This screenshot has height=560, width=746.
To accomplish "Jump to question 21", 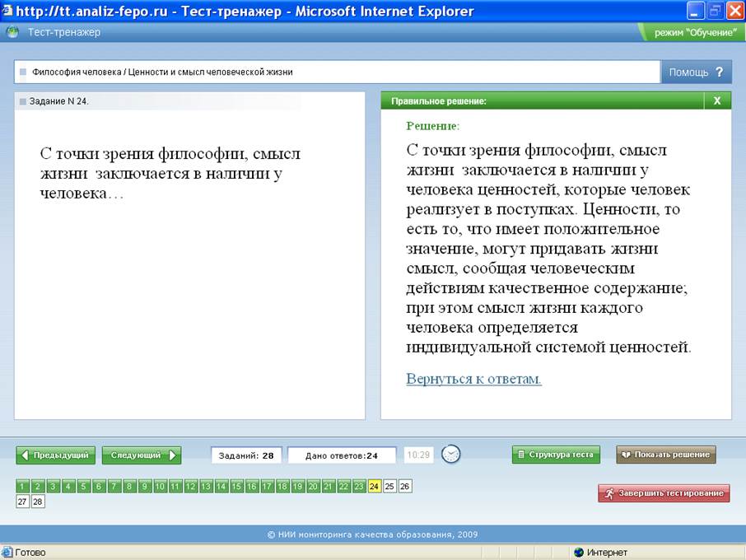I will tap(328, 486).
